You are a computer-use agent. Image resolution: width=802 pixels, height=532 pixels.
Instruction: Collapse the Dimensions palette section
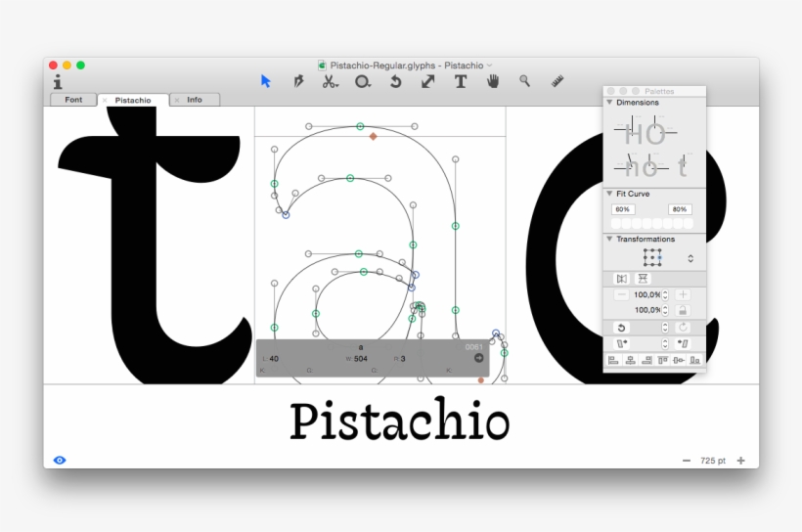[x=610, y=103]
